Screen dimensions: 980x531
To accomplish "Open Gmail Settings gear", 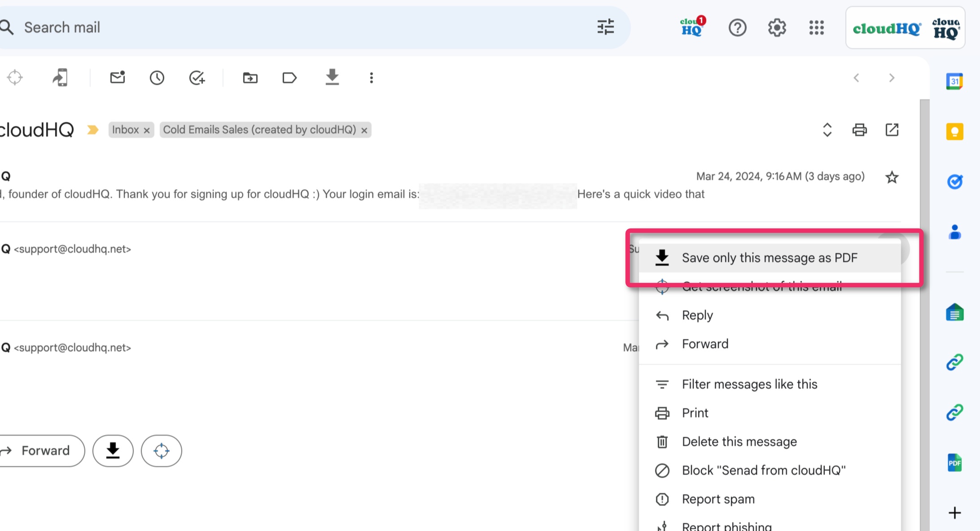I will [x=777, y=28].
